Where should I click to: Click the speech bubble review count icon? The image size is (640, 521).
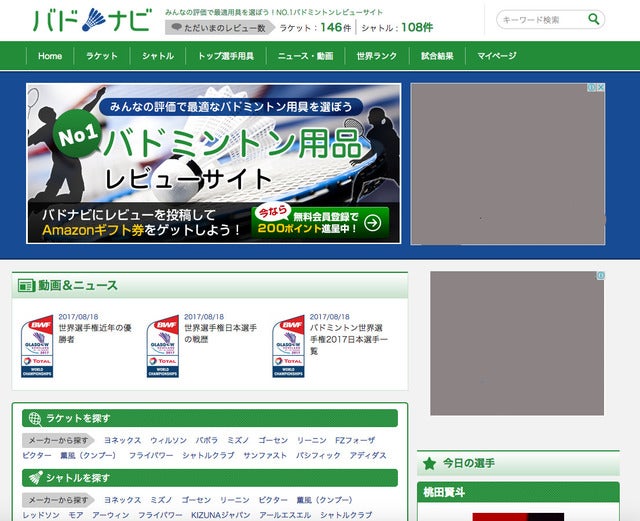point(176,27)
